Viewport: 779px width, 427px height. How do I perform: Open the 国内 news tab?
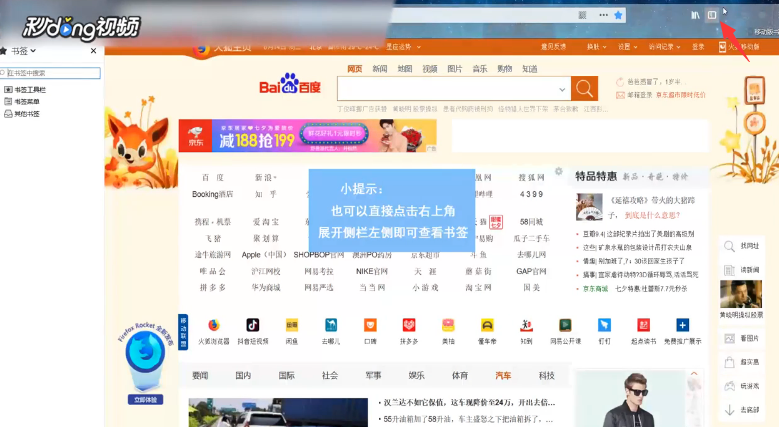click(x=243, y=376)
